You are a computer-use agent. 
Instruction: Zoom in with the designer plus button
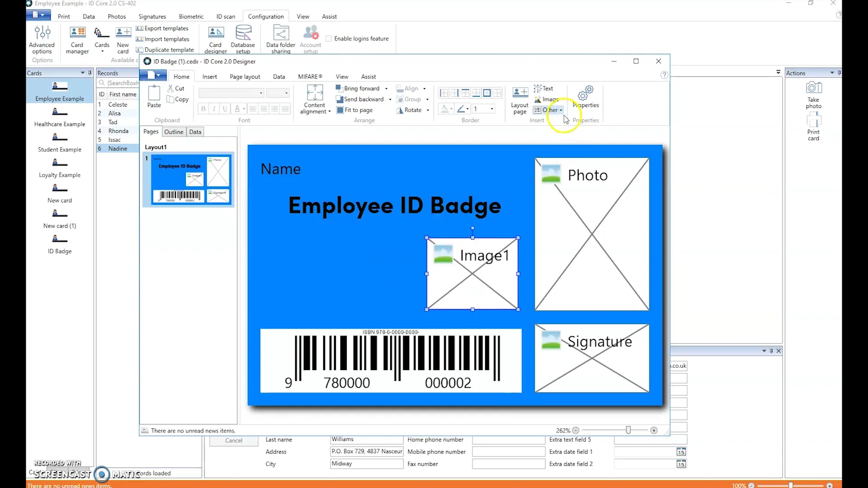click(x=654, y=431)
